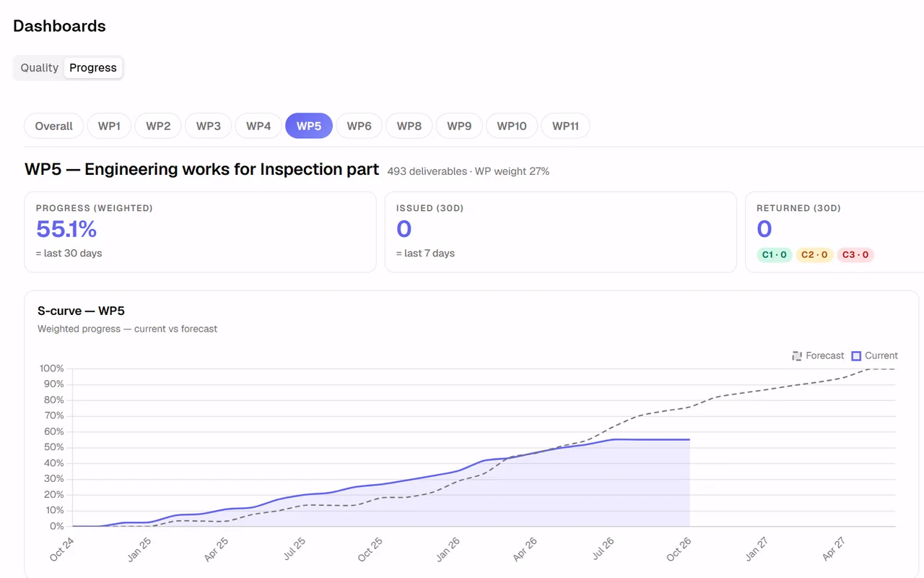Open the WP8 work package
This screenshot has height=578, width=924.
[x=409, y=126]
